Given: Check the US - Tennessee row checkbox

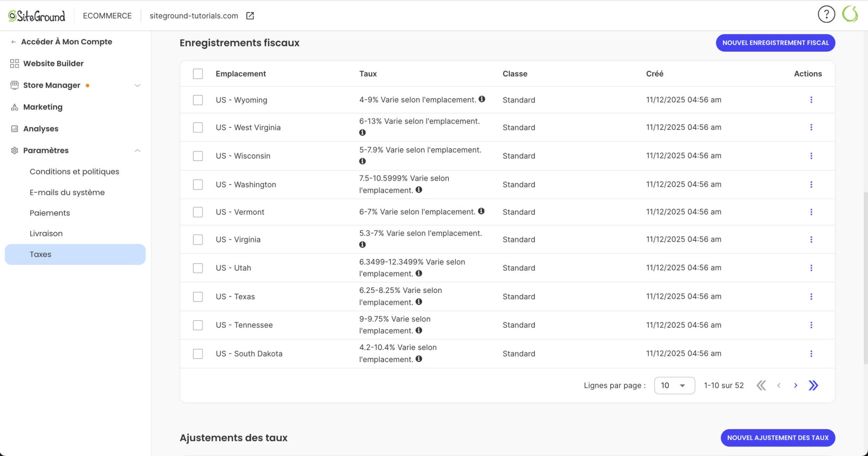Looking at the screenshot, I should click(x=198, y=325).
